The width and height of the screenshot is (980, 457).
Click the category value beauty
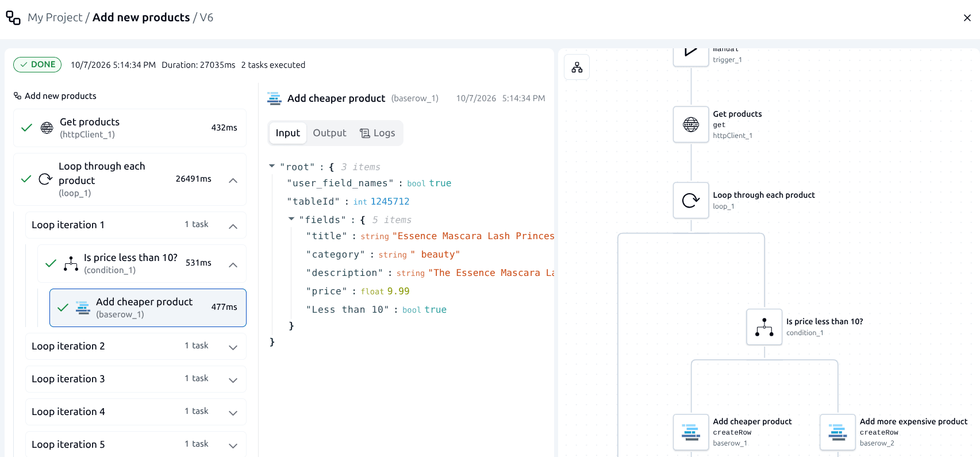[435, 254]
